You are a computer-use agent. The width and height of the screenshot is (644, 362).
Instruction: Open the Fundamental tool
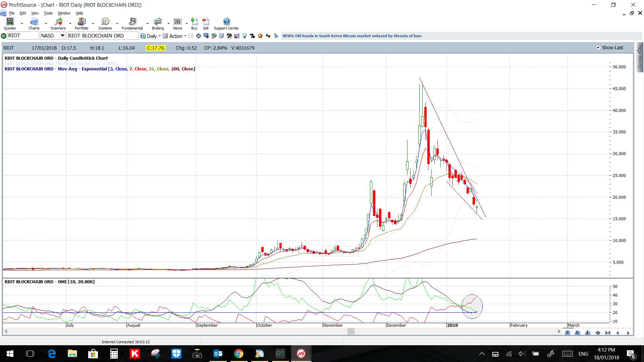(x=132, y=23)
